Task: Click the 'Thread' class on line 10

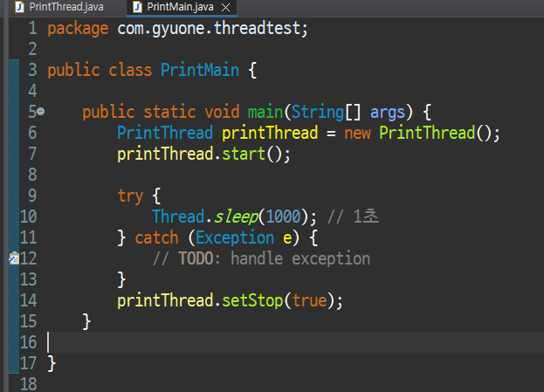Action: 178,217
